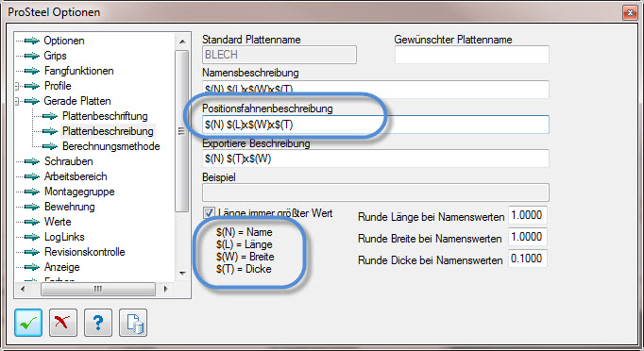Viewport: 644px width, 351px height.
Task: Click the Gewünschter Plattenname text field
Action: pyautogui.click(x=472, y=55)
